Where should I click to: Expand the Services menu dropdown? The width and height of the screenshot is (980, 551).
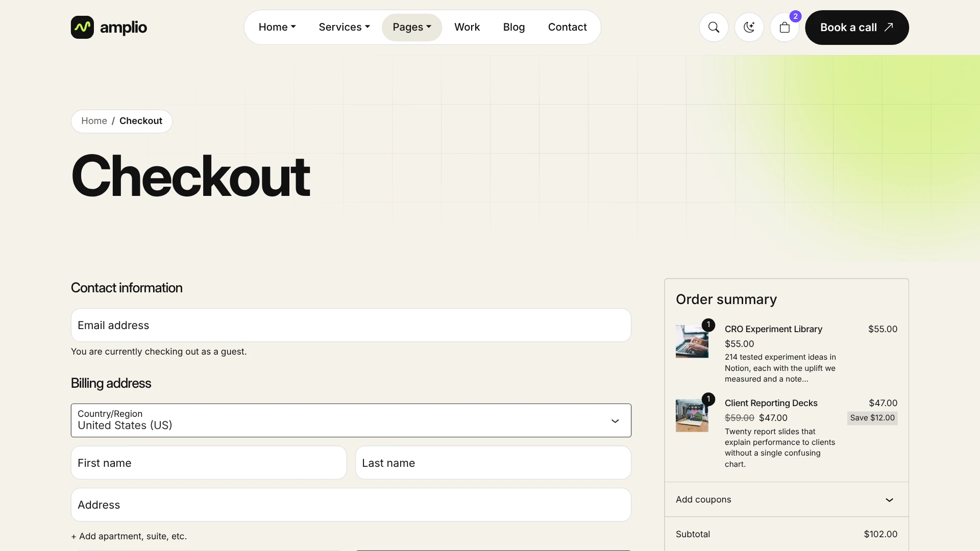tap(344, 27)
